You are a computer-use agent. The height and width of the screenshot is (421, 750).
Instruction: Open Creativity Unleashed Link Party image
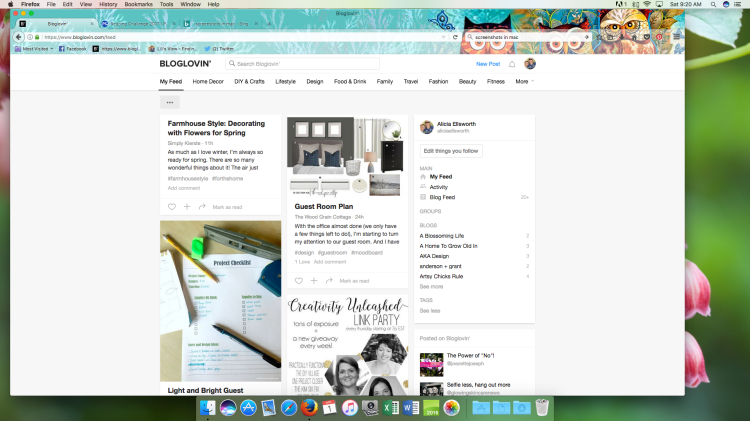click(347, 345)
